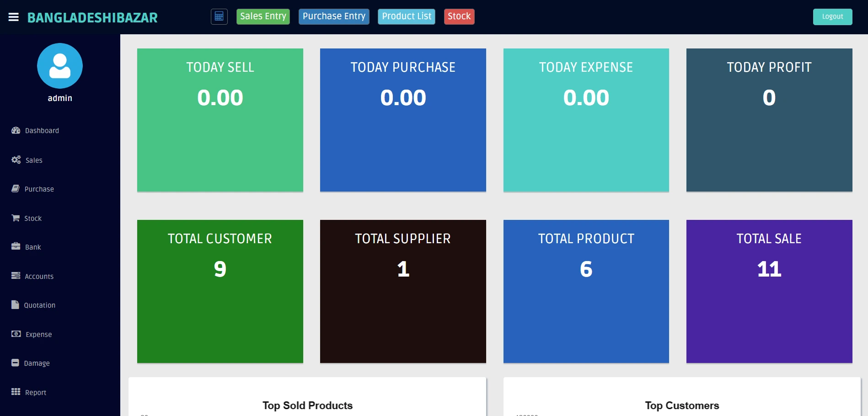The width and height of the screenshot is (868, 416).
Task: Click the admin profile avatar
Action: 59,66
